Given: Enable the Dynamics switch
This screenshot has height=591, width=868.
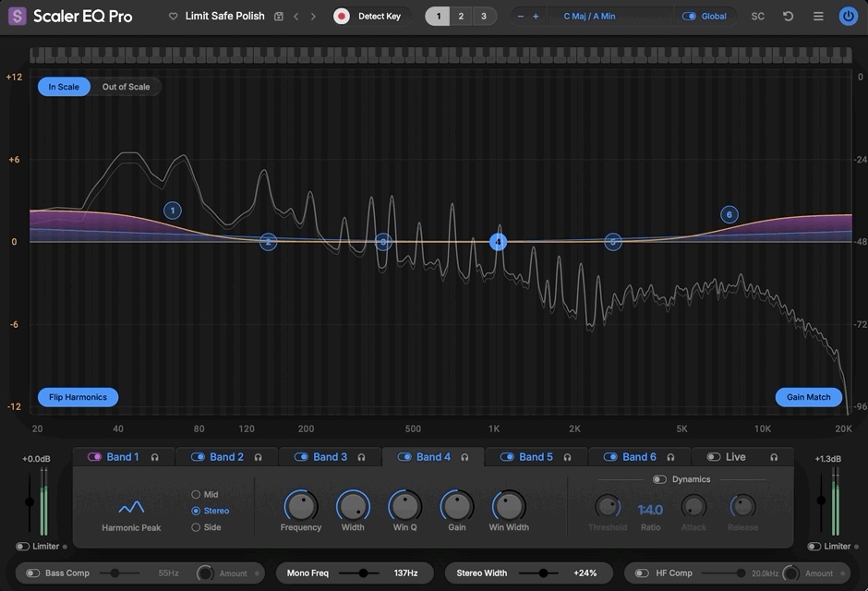Looking at the screenshot, I should (659, 479).
